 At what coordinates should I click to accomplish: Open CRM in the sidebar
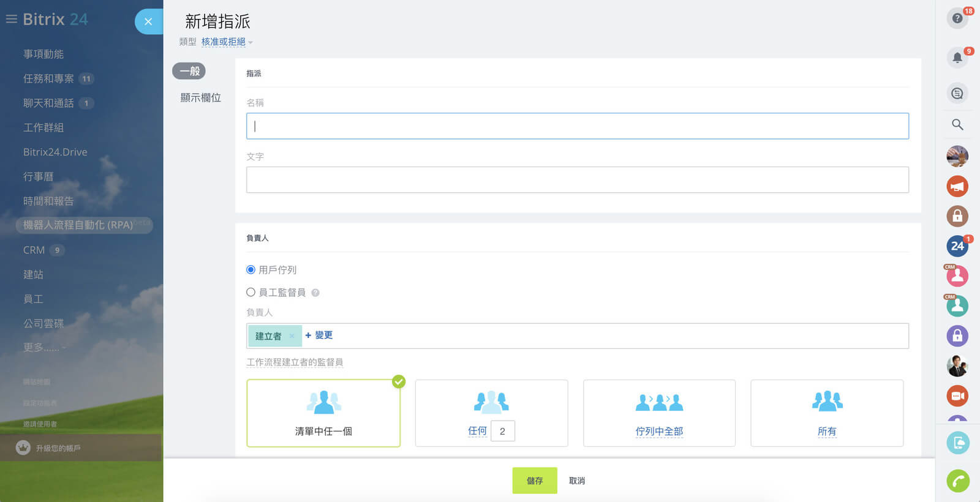tap(34, 250)
